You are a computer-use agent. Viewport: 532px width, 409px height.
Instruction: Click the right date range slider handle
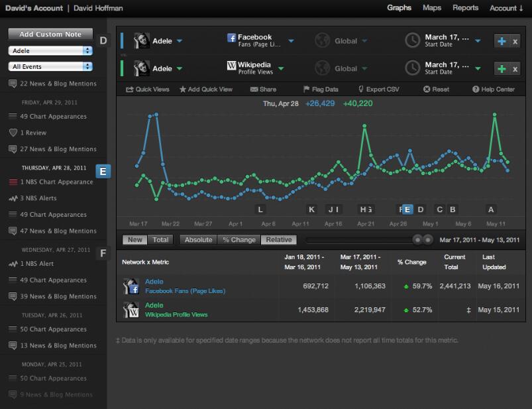click(428, 240)
